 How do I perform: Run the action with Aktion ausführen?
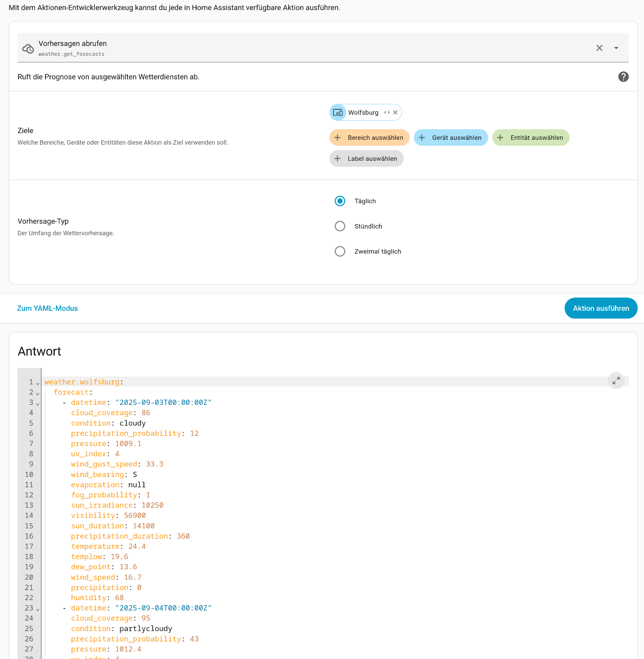601,309
